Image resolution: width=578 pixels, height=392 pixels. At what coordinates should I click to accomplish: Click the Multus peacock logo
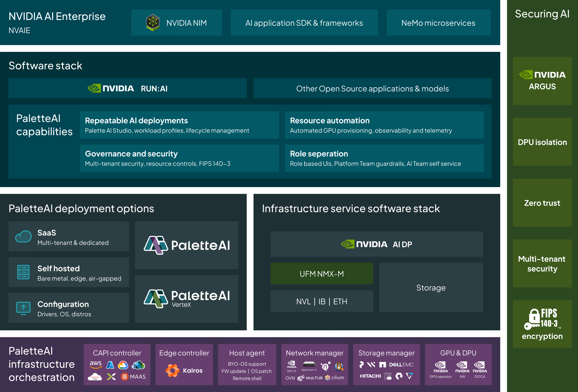(301, 378)
